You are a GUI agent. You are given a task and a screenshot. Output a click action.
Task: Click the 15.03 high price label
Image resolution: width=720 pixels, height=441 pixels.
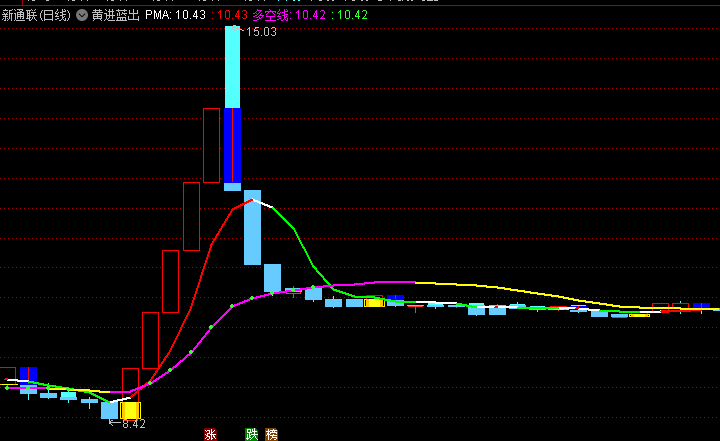click(x=261, y=32)
